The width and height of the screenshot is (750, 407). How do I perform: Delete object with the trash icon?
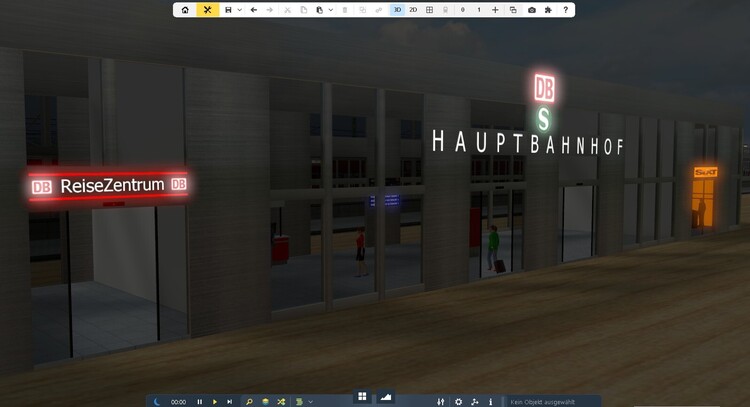click(x=345, y=10)
